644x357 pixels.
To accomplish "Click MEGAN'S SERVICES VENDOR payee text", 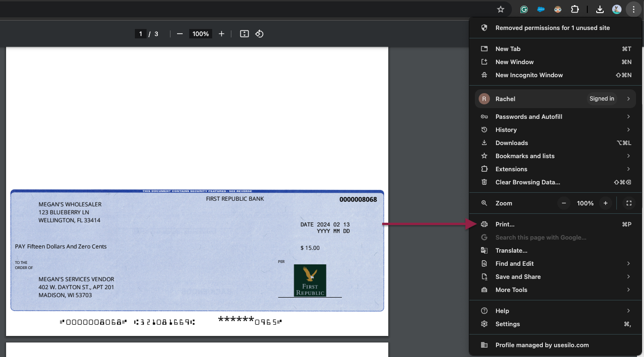I will pos(76,279).
